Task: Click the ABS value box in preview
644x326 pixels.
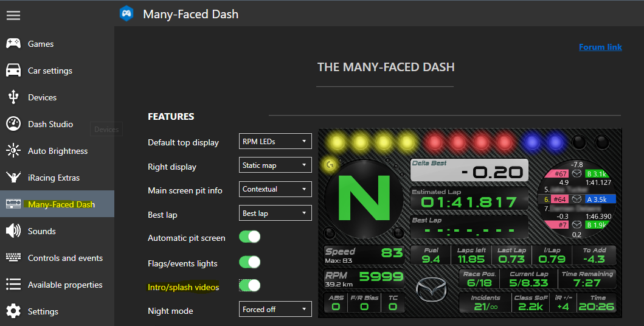Action: [x=336, y=303]
